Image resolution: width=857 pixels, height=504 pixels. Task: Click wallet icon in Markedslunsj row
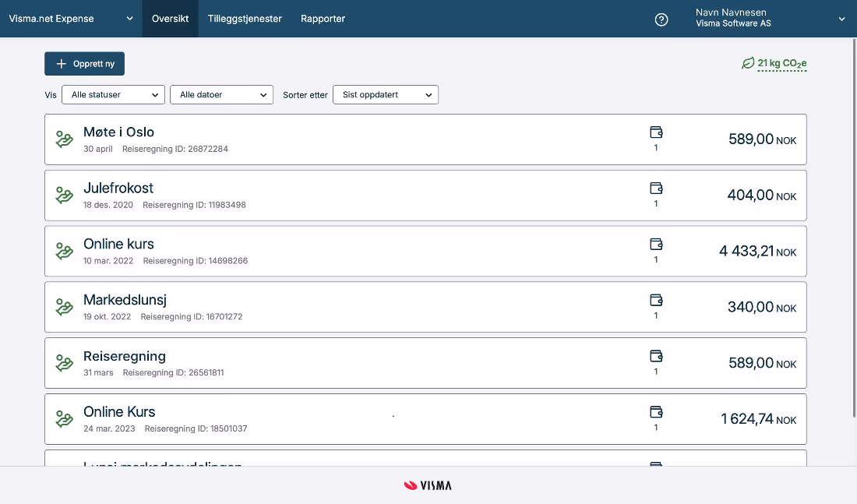click(x=656, y=300)
